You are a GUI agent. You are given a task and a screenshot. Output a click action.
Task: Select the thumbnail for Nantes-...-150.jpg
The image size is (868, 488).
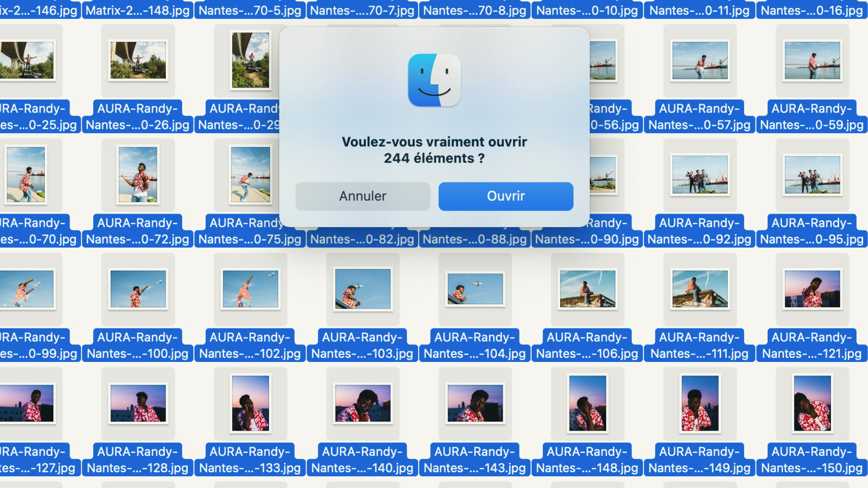812,403
